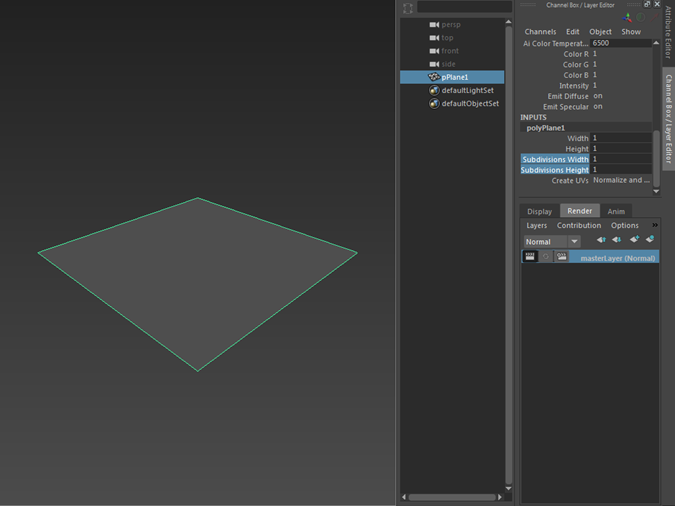
Task: Click the camera icon beside front
Action: [434, 51]
